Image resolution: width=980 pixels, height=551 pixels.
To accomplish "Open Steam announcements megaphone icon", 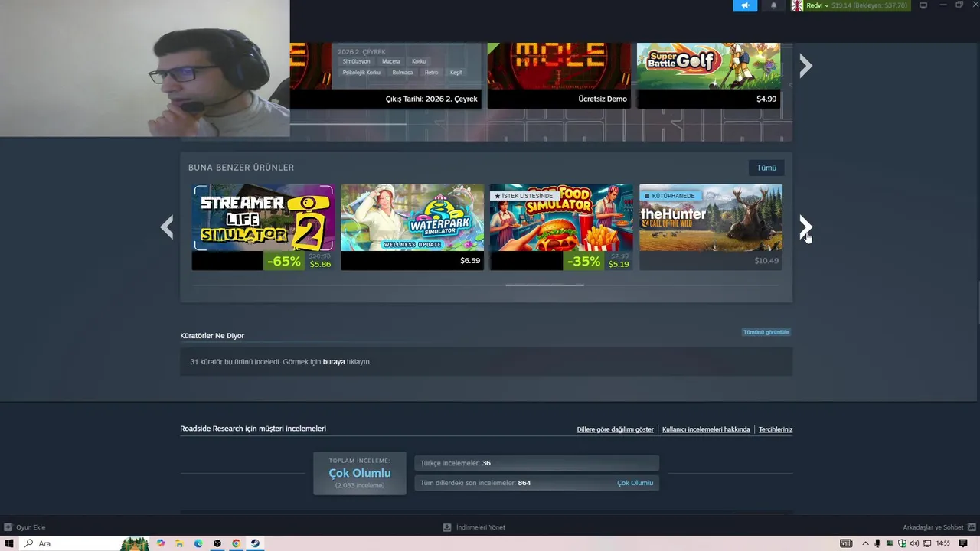I will click(745, 5).
